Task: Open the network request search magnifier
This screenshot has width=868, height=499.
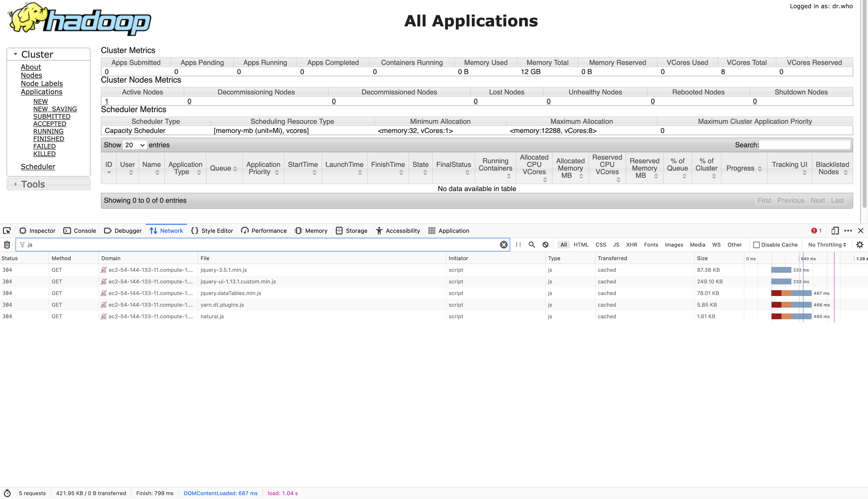Action: (531, 244)
